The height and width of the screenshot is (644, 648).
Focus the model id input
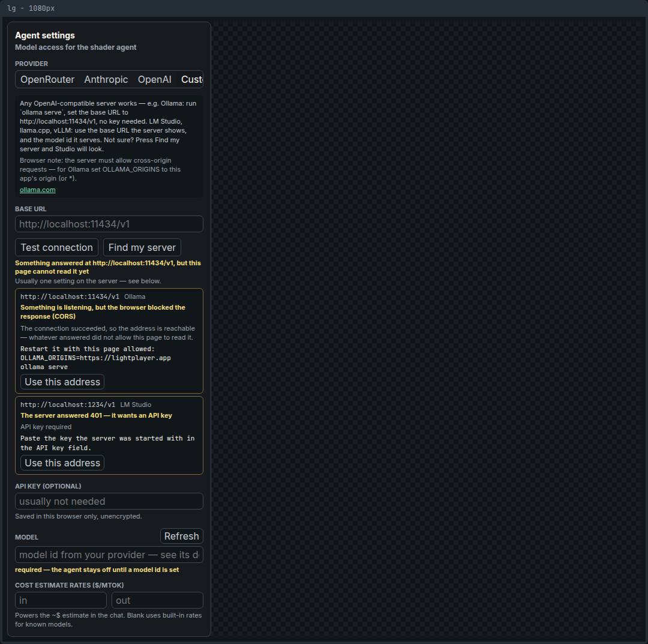[x=109, y=555]
